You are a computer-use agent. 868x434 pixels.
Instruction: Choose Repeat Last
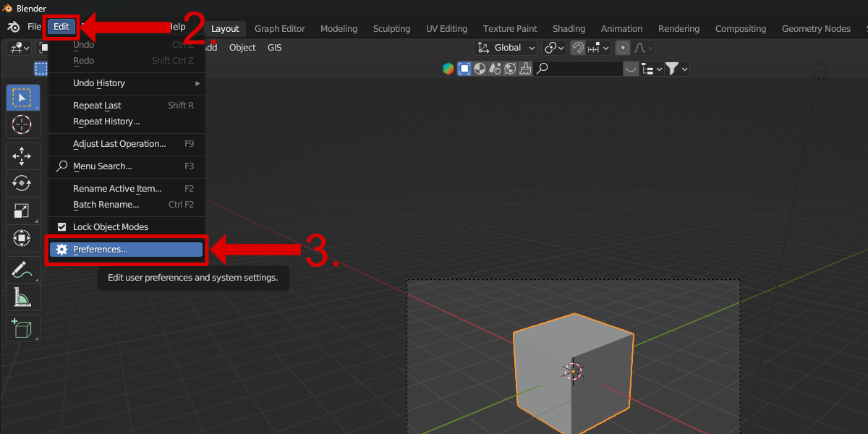pos(127,106)
